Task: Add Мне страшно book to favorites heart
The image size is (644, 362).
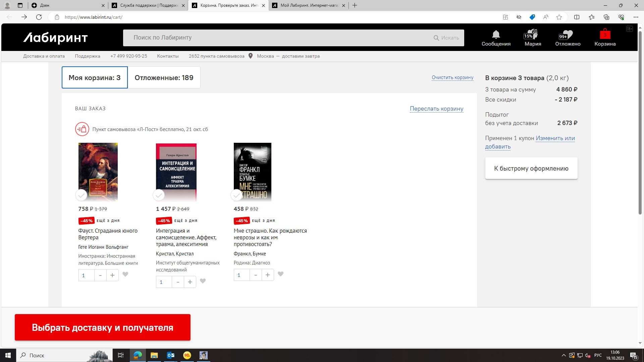Action: [x=281, y=274]
